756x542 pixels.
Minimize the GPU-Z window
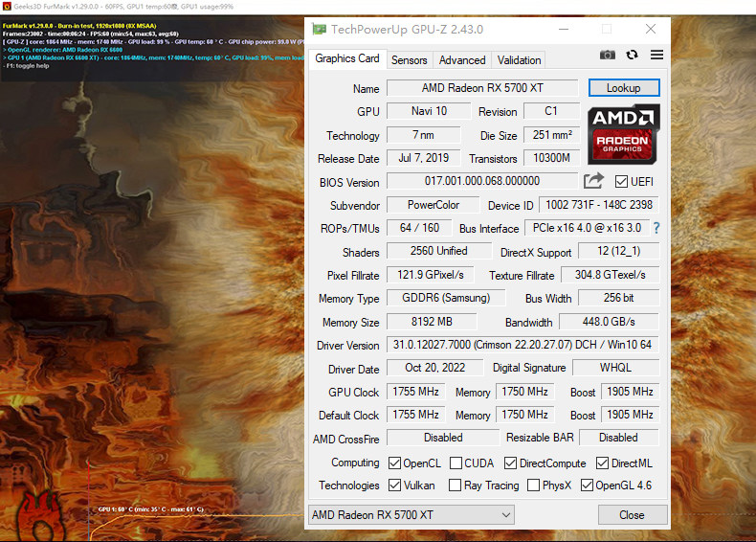click(564, 30)
